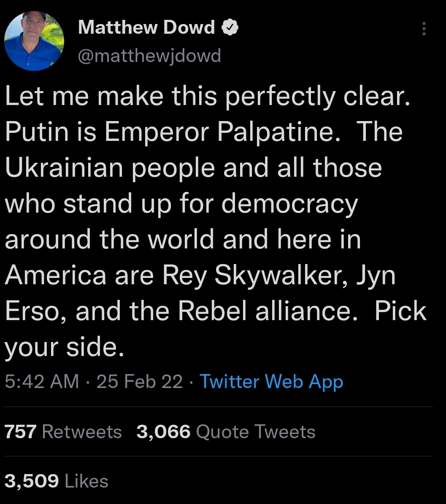Viewport: 446px width, 504px height.
Task: View the 757 Retweets list
Action: click(63, 432)
